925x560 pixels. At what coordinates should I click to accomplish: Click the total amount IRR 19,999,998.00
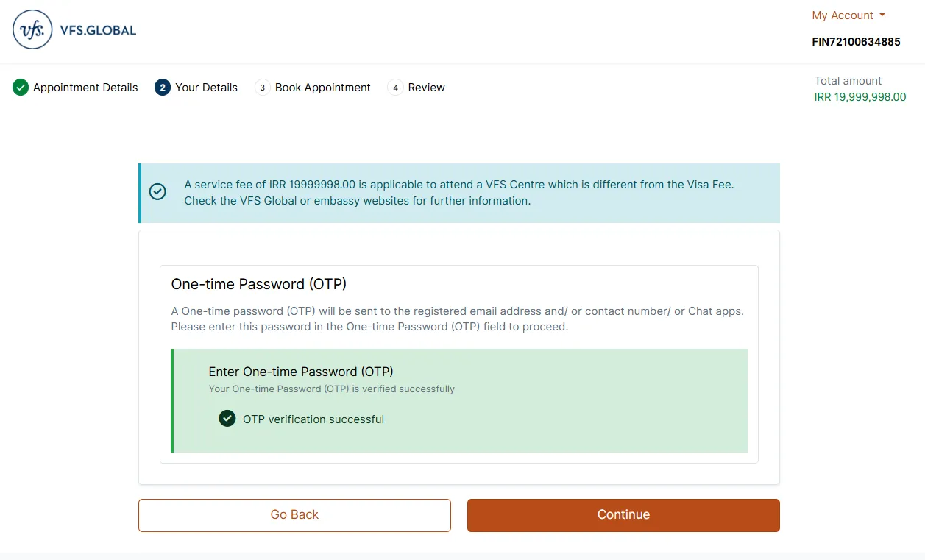click(x=860, y=97)
